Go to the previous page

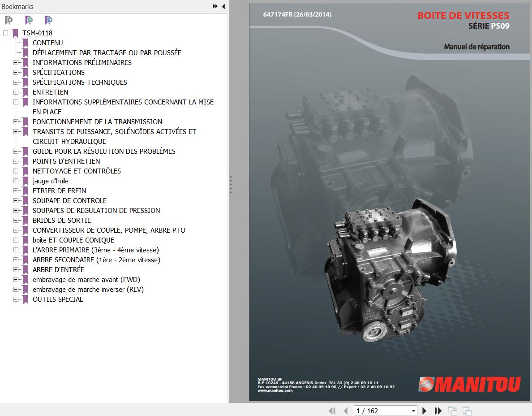coord(345,411)
